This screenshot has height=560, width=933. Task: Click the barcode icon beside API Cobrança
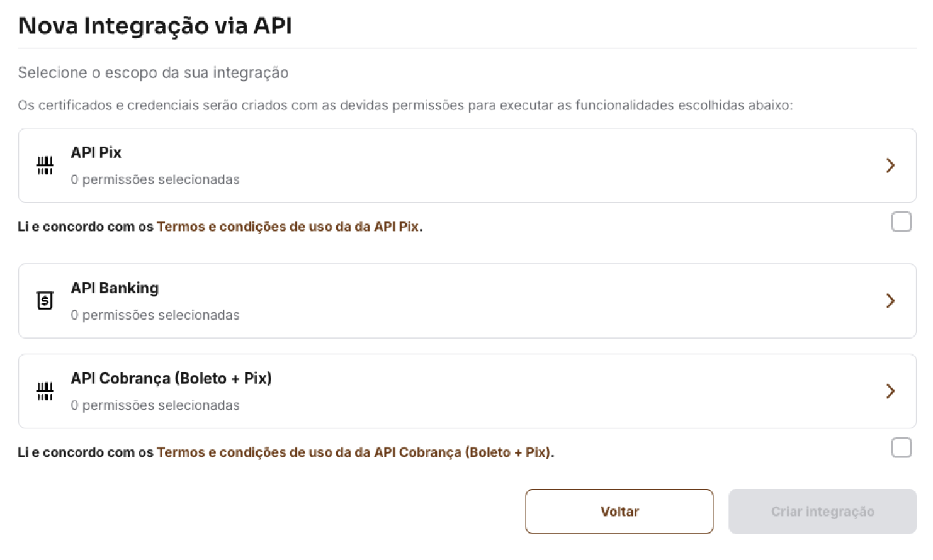click(x=45, y=391)
